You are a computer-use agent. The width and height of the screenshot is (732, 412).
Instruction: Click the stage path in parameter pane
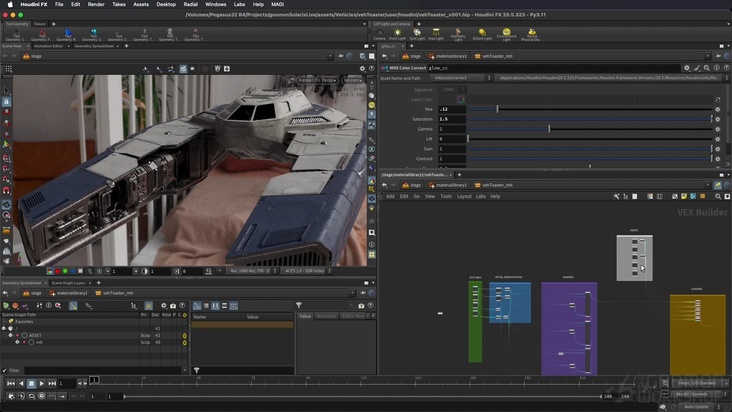click(411, 56)
